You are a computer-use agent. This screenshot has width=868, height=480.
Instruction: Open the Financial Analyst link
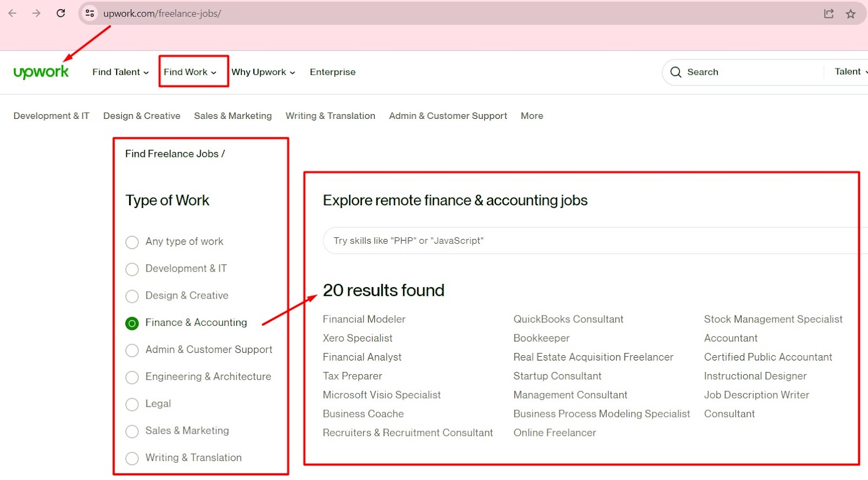tap(362, 357)
